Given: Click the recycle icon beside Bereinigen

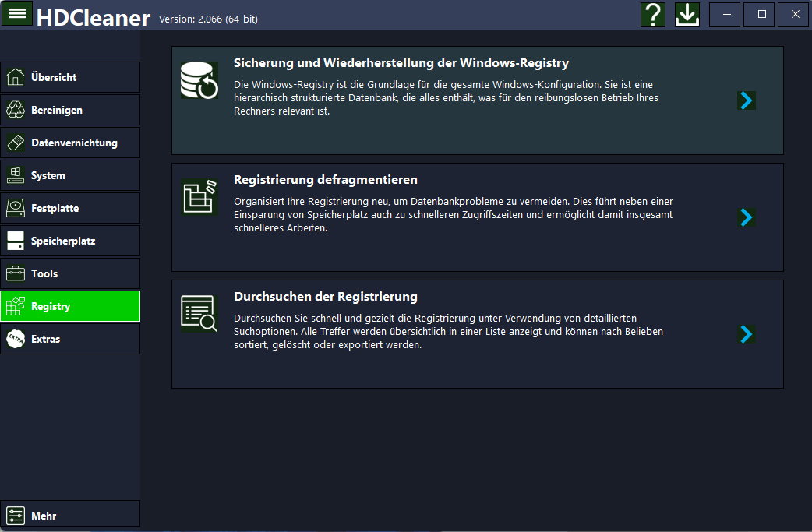Looking at the screenshot, I should (x=16, y=110).
